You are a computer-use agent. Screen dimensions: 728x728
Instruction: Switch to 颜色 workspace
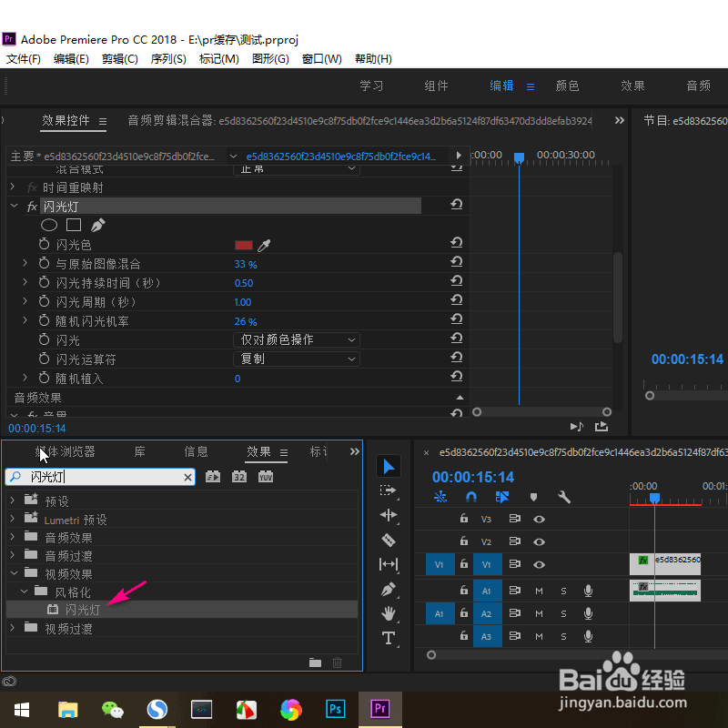(567, 86)
